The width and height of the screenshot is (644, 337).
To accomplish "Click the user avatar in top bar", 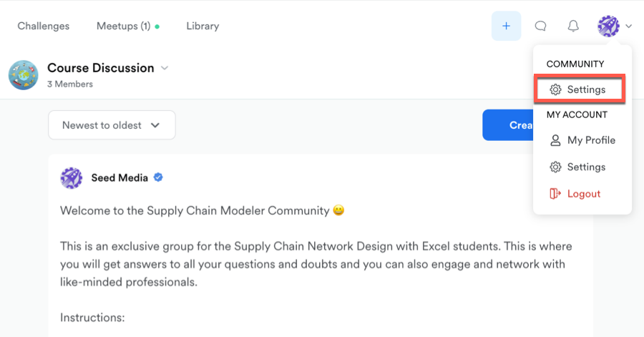I will 608,26.
